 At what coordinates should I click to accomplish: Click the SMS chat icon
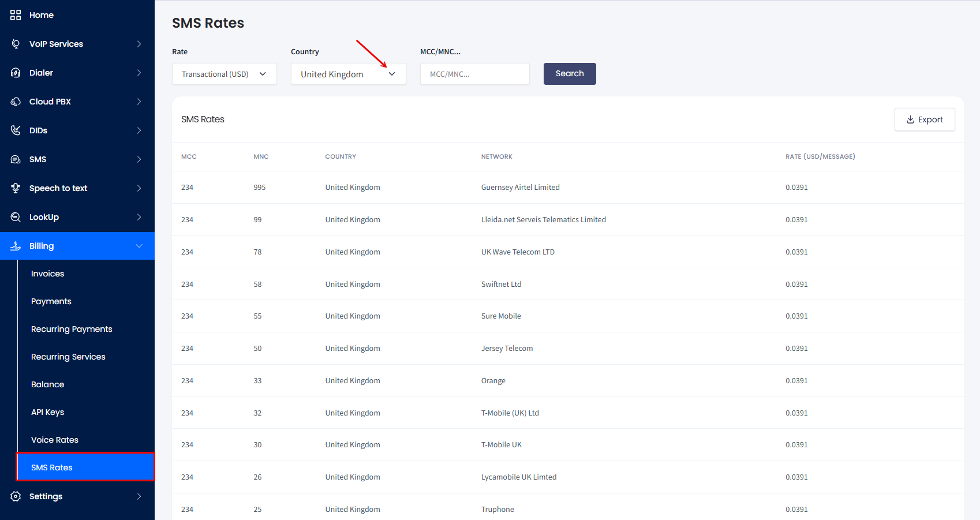[x=16, y=159]
